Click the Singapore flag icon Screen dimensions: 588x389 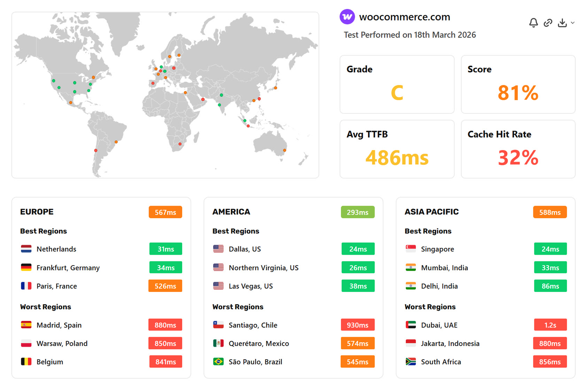tap(411, 249)
